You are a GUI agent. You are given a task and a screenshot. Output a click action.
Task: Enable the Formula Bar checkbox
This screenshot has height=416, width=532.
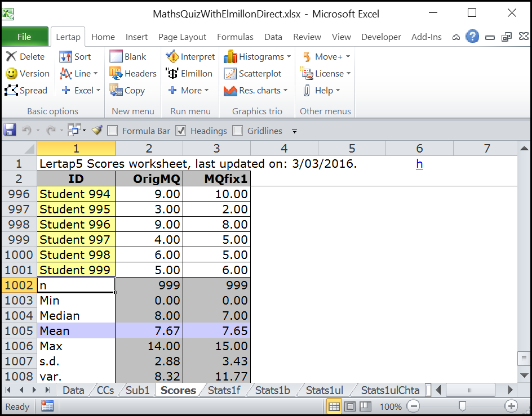[x=112, y=131]
